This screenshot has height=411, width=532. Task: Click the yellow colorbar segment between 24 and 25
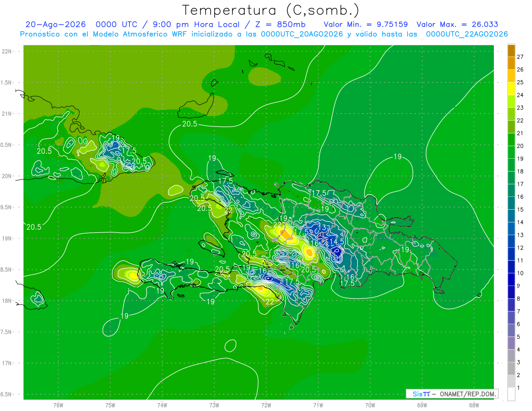511,89
